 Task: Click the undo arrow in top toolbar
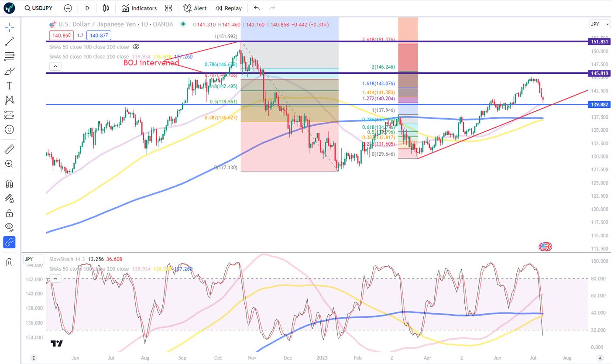point(257,8)
